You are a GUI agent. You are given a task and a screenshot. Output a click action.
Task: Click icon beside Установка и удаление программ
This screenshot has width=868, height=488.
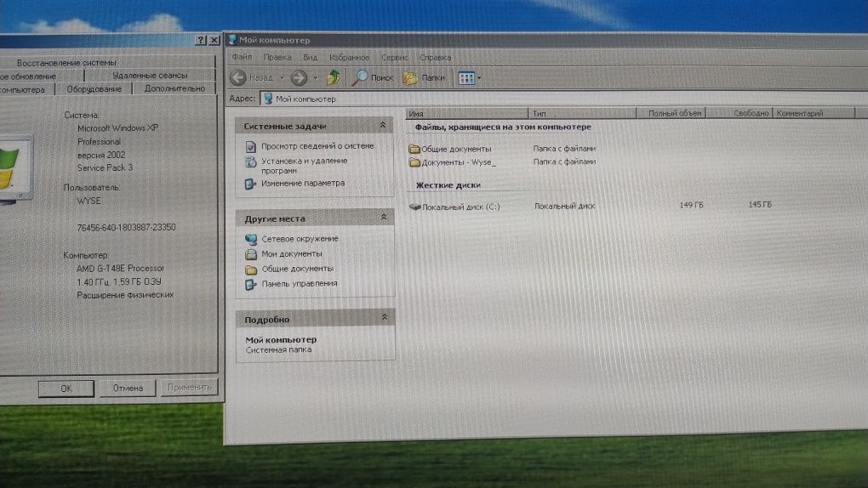click(251, 162)
